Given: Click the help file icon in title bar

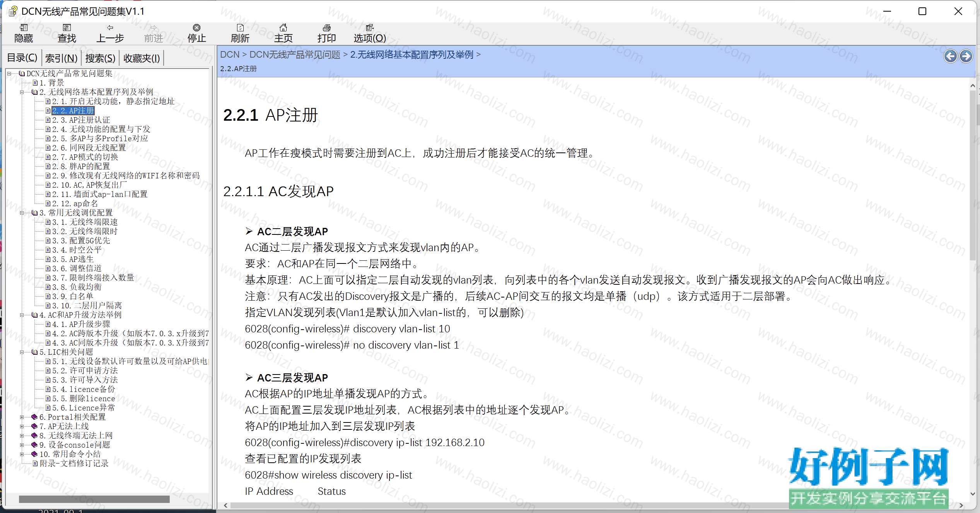Looking at the screenshot, I should (13, 11).
